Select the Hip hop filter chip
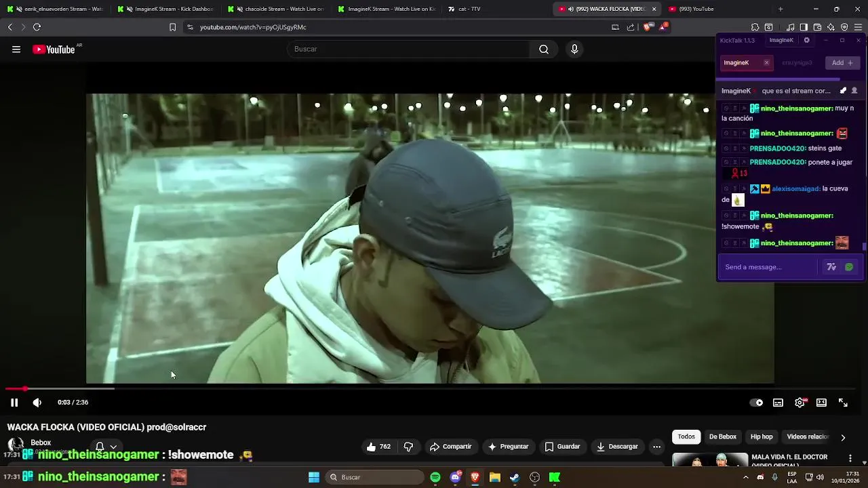The image size is (868, 488). point(762,437)
